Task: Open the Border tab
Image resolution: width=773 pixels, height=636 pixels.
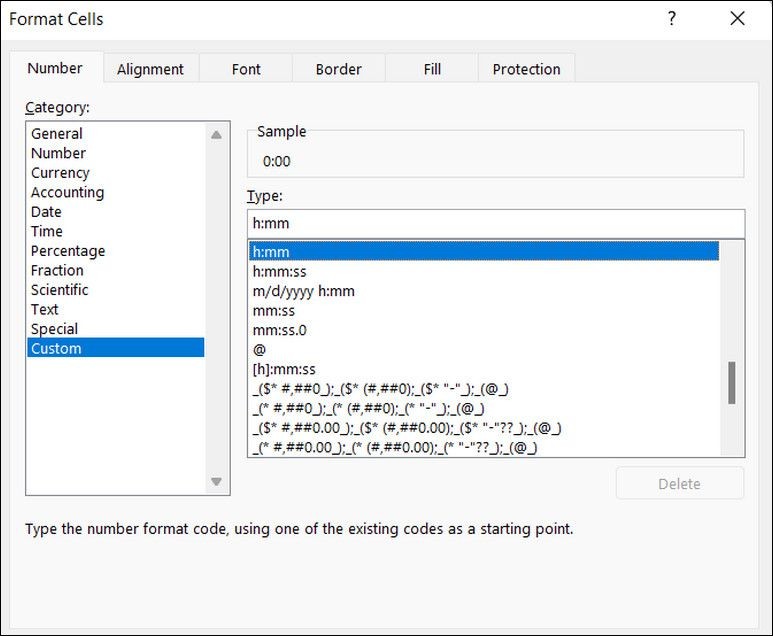Action: (x=339, y=69)
